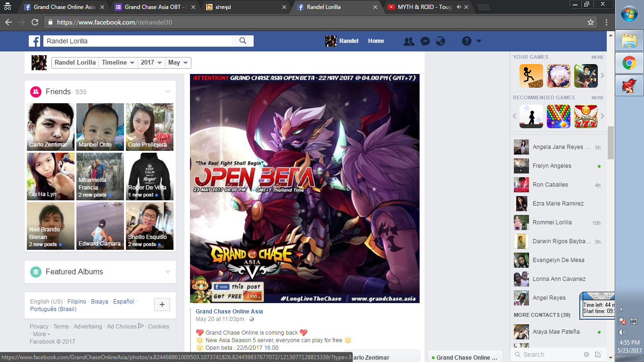Go back to previous page
Screen dimensions: 644x362
click(x=8, y=22)
